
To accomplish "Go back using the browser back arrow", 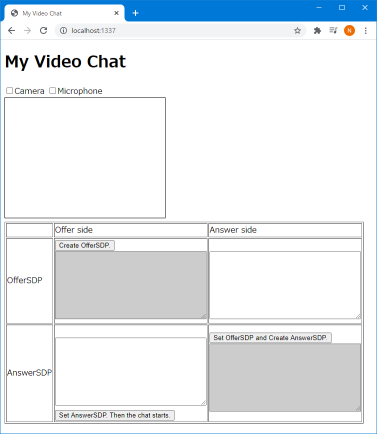I will click(x=12, y=31).
